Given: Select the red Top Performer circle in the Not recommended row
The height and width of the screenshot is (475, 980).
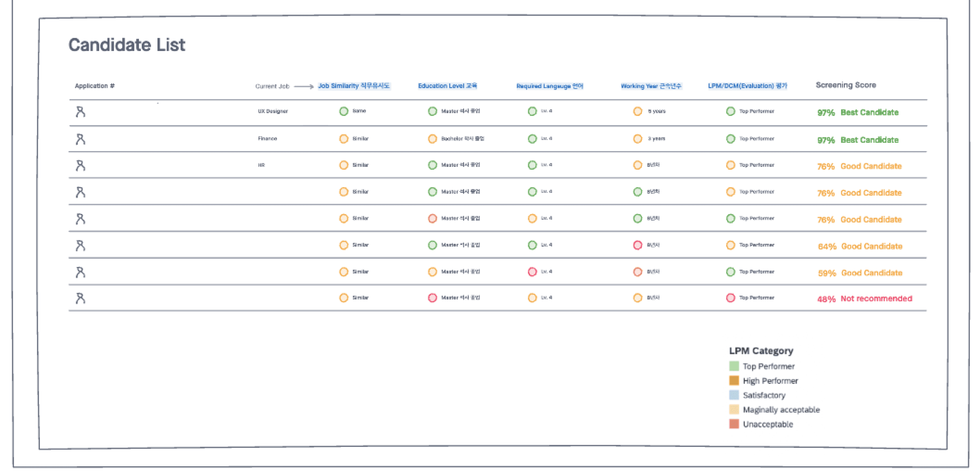Looking at the screenshot, I should click(730, 298).
